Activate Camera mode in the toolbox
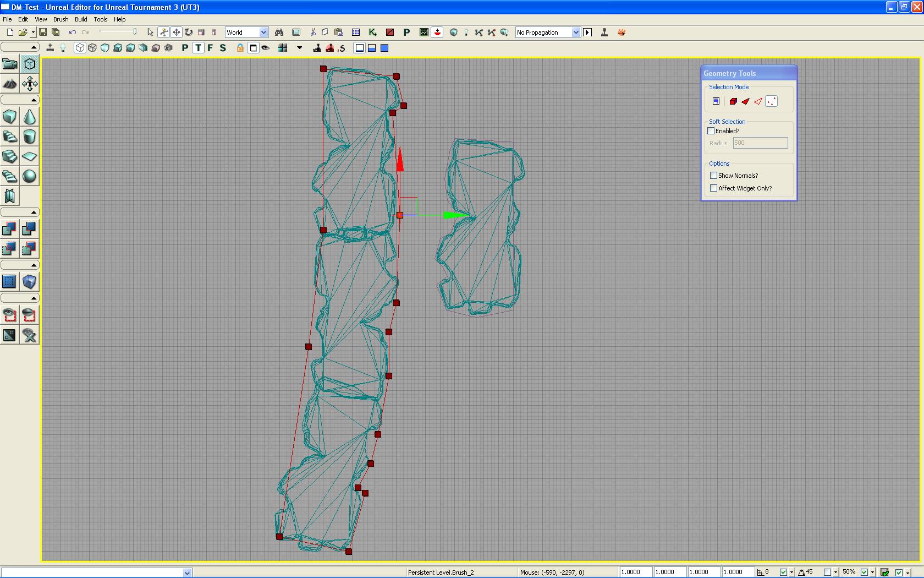Viewport: 924px width, 578px height. (10, 64)
